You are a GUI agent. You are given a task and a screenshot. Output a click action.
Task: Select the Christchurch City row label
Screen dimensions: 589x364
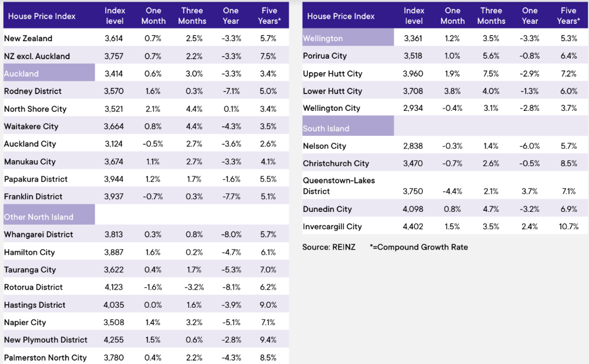pos(336,163)
